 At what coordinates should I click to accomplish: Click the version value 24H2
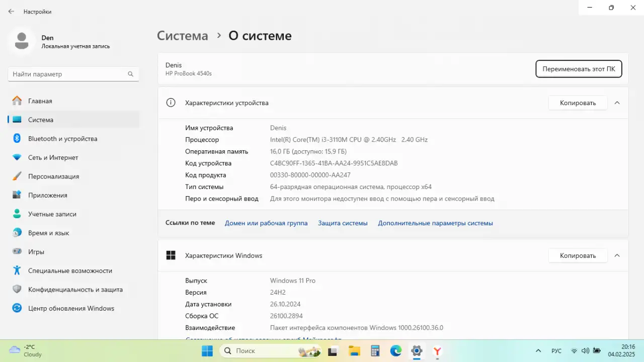[278, 292]
